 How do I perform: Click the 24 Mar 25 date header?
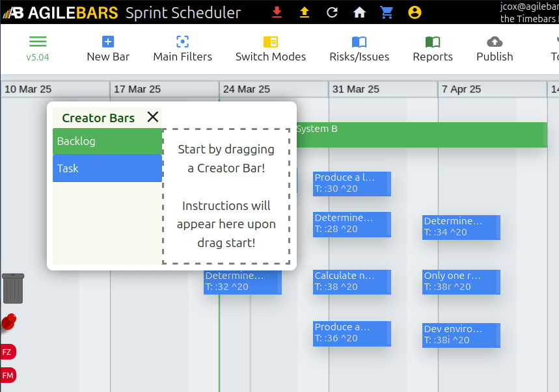[x=247, y=89]
